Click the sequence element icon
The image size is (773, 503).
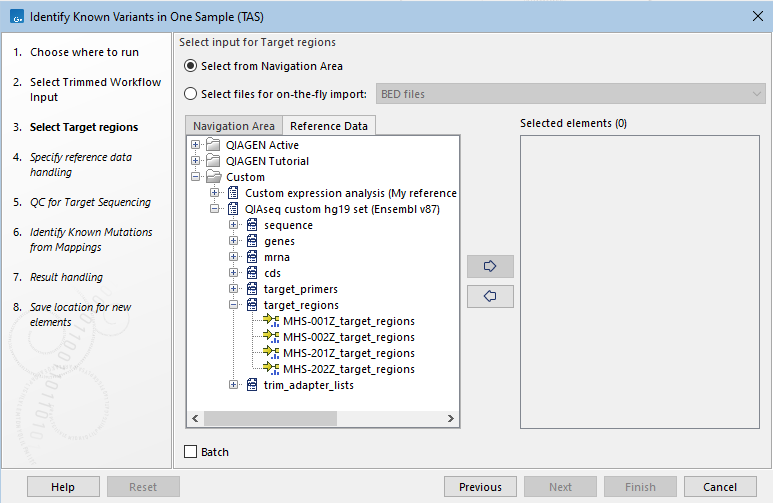click(251, 225)
